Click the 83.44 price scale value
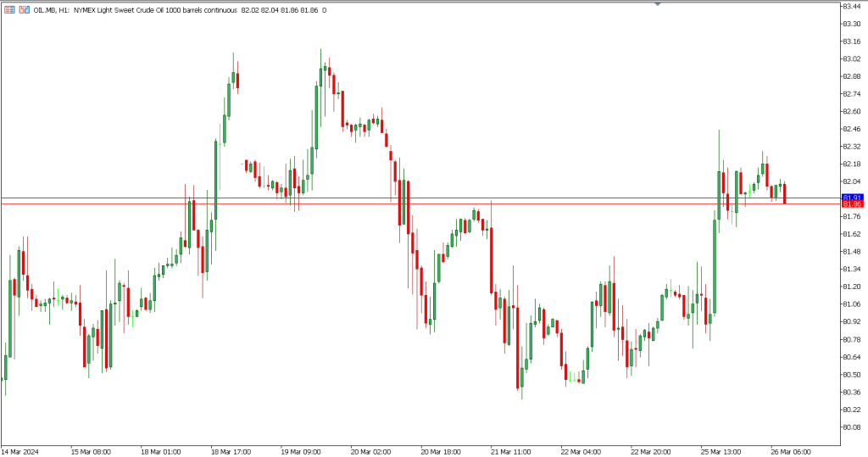The height and width of the screenshot is (457, 868). 851,6
